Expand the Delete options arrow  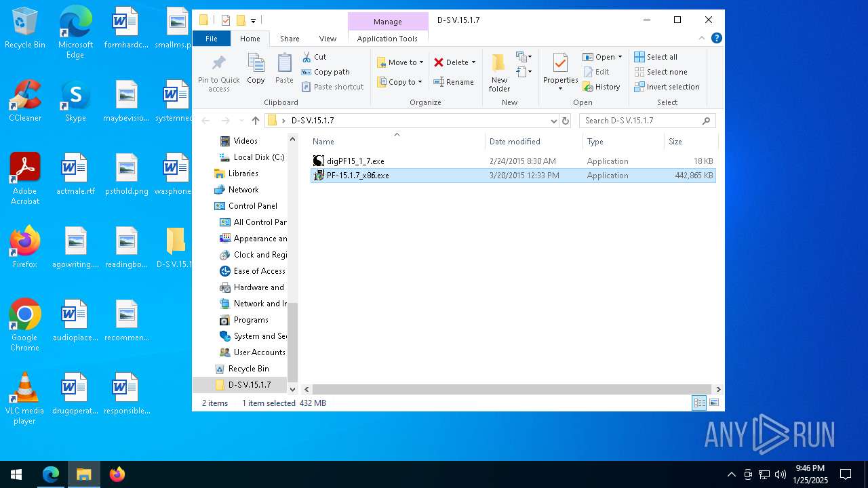coord(473,62)
